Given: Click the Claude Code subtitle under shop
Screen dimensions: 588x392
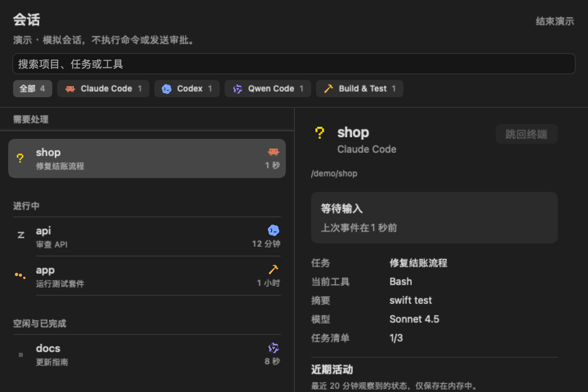Looking at the screenshot, I should point(367,149).
